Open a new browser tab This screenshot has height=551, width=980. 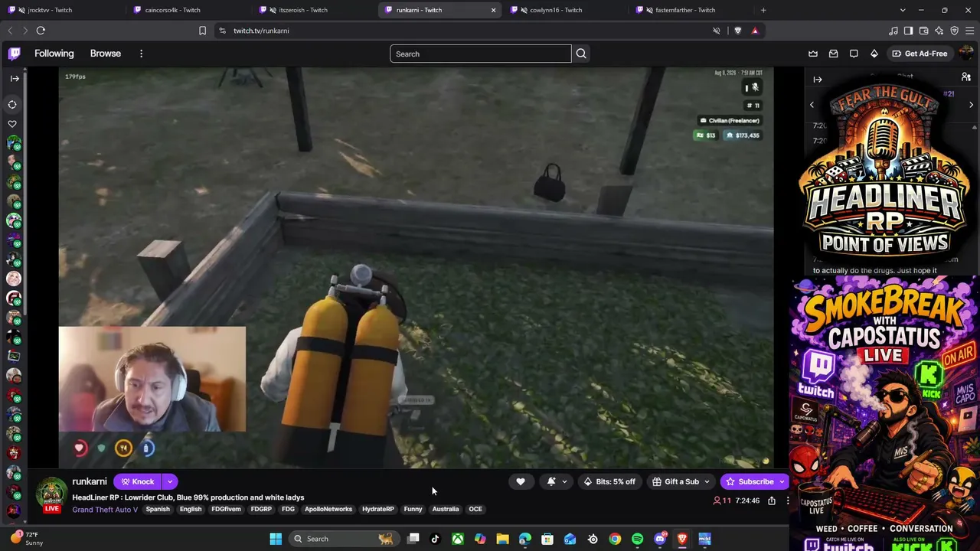(x=763, y=10)
